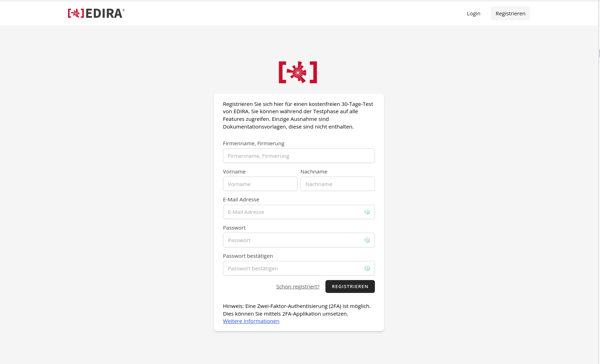
Task: Focus the Vorname input field
Action: pos(260,184)
